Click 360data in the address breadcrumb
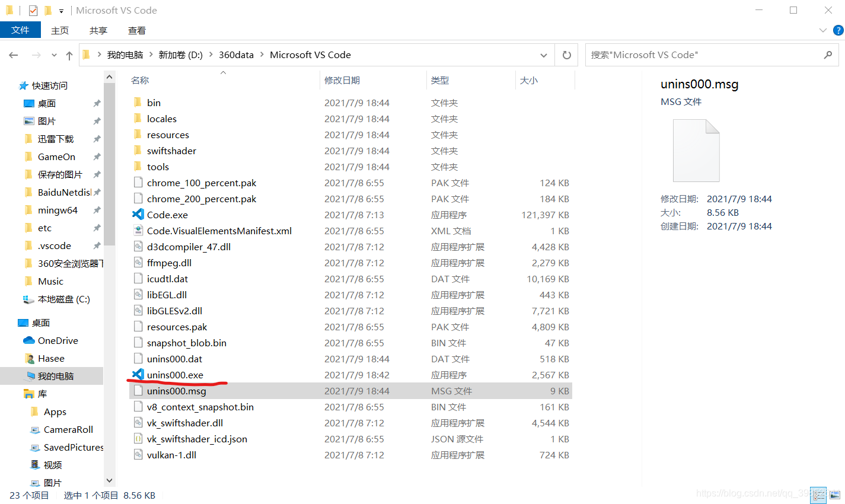845x504 pixels. click(x=236, y=55)
